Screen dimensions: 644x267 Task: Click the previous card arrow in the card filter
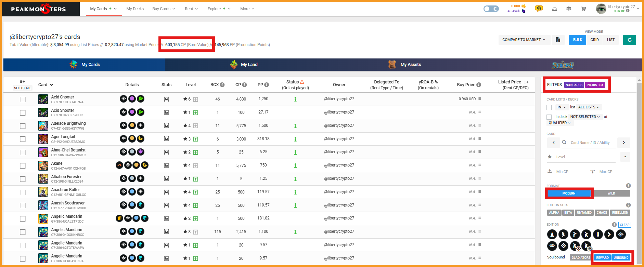(554, 143)
